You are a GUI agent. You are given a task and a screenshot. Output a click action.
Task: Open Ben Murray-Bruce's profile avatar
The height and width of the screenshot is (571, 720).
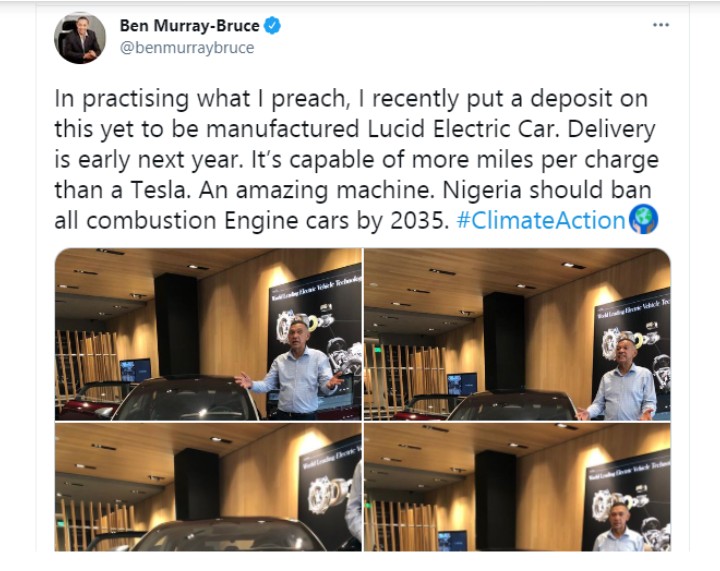(x=80, y=38)
